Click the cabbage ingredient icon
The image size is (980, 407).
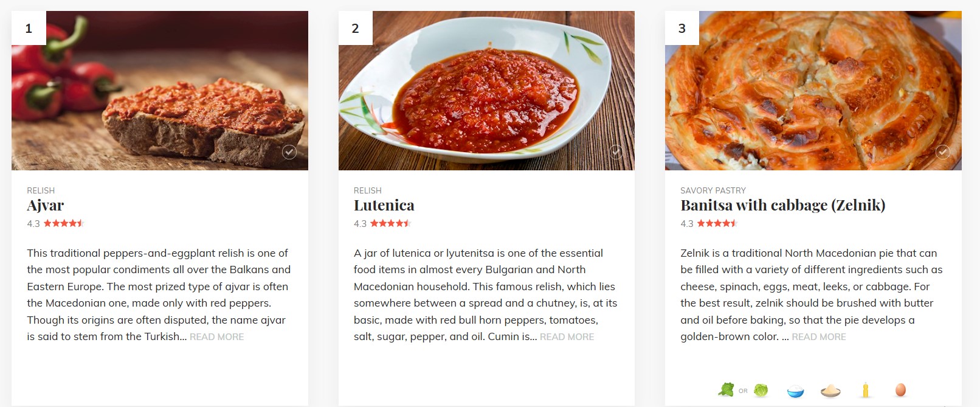pos(761,390)
